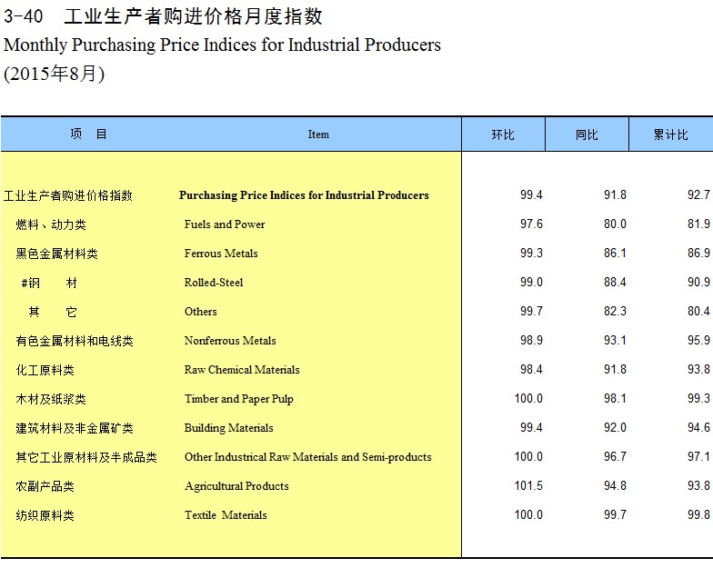Select the 80.4 value in Others row

pyautogui.click(x=698, y=311)
